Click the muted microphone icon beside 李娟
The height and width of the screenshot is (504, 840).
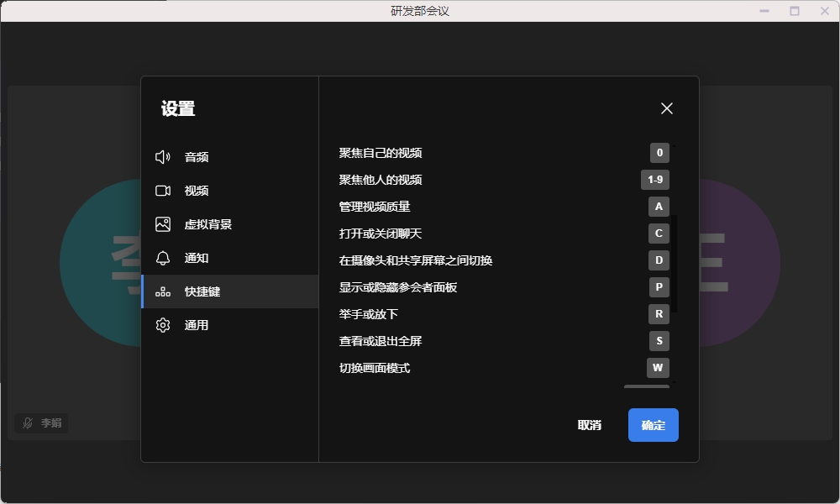click(28, 423)
